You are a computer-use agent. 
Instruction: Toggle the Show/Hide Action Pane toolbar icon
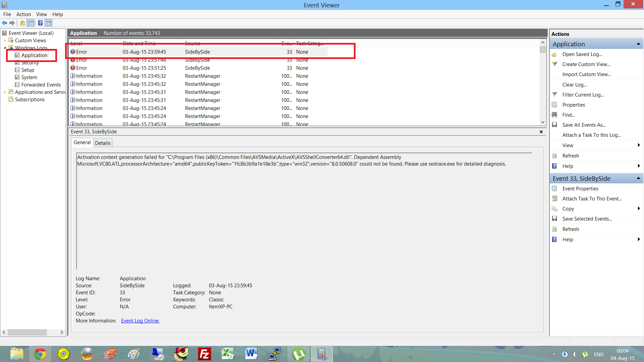pos(49,23)
